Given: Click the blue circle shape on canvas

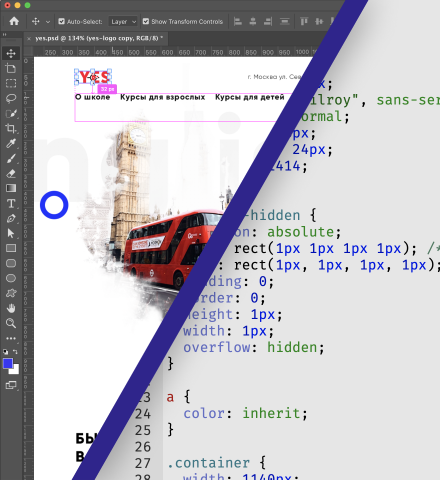Looking at the screenshot, I should pos(54,205).
